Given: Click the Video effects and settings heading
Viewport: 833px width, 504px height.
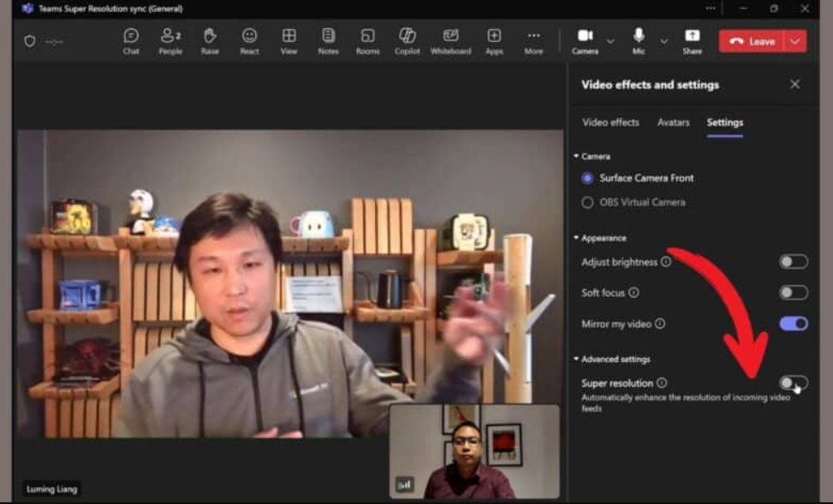Looking at the screenshot, I should 651,85.
